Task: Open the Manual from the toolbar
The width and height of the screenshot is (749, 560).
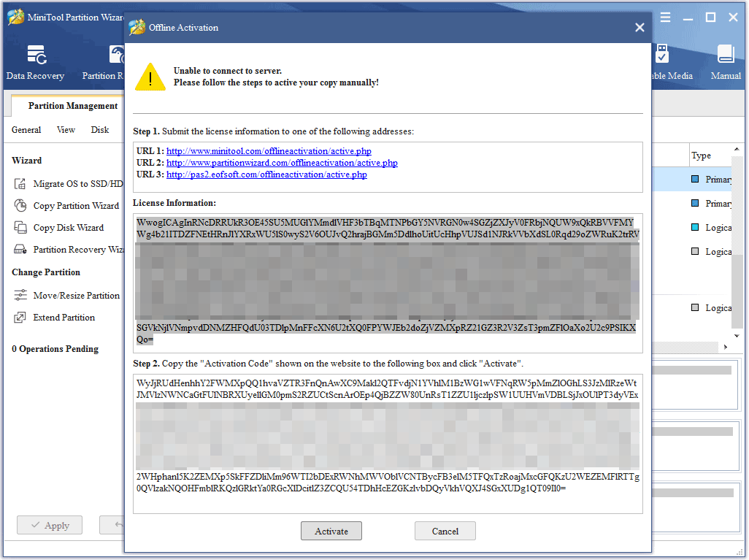Action: [726, 62]
